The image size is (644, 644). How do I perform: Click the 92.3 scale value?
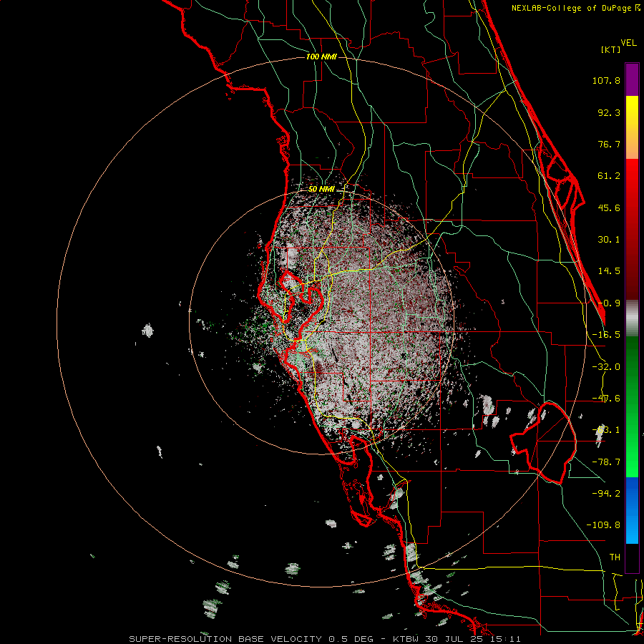pyautogui.click(x=609, y=112)
